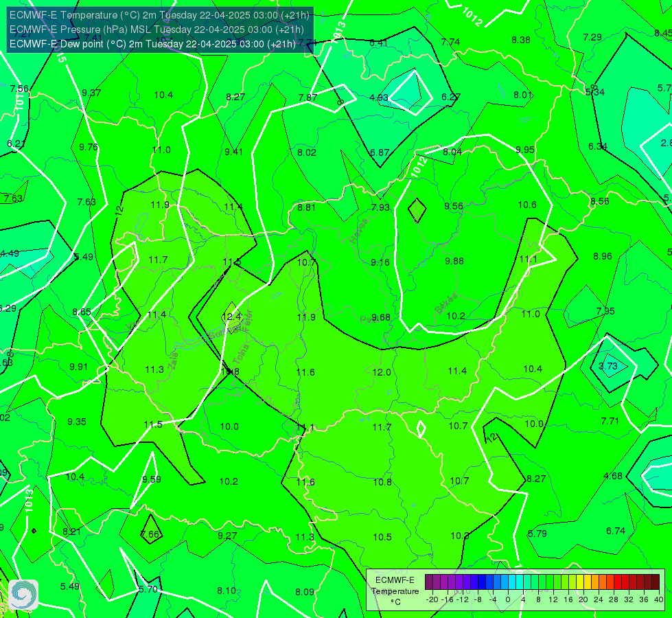Viewport: 672px width, 618px height.
Task: Click the 6.21 temperature value
Action: click(x=16, y=144)
